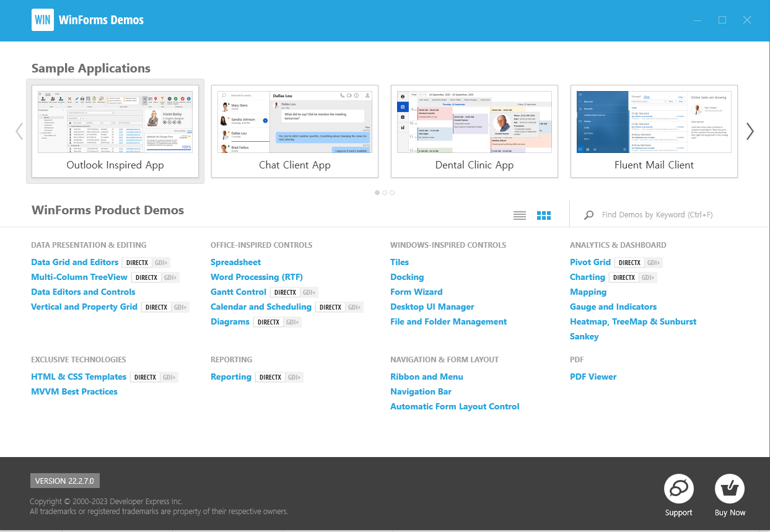Launch Pivot Grid with DIRECTX
Viewport: 770px width, 532px height.
tap(630, 263)
